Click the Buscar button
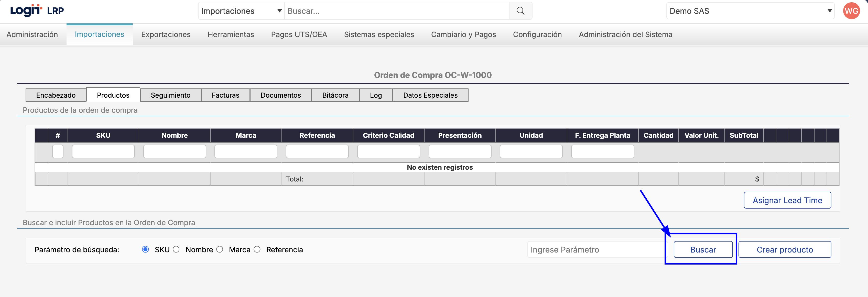The image size is (868, 297). 703,249
